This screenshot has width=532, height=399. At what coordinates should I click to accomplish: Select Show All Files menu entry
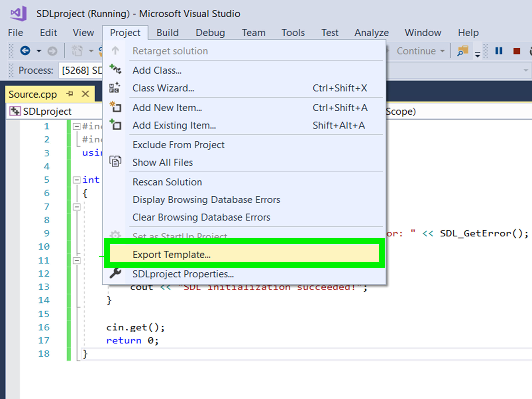(244, 163)
